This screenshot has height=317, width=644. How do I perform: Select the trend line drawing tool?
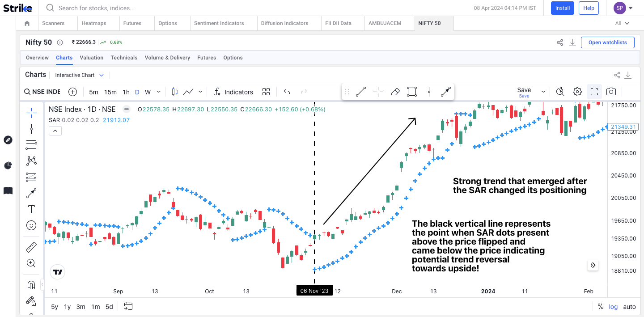pyautogui.click(x=31, y=129)
